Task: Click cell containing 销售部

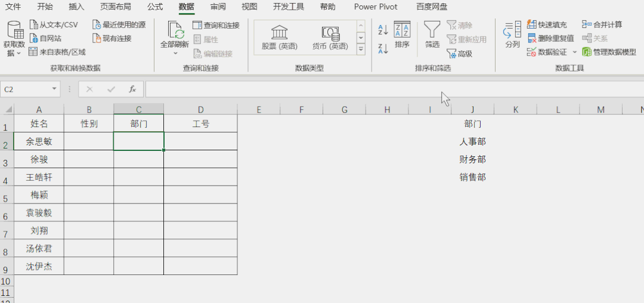Action: tap(473, 177)
